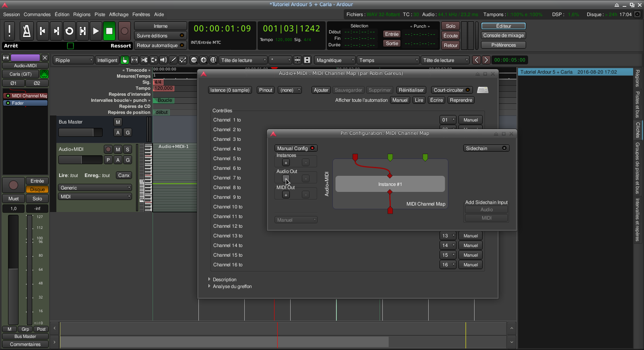Toggle the metronome click
Image resolution: width=644 pixels, height=350 pixels.
coord(27,31)
